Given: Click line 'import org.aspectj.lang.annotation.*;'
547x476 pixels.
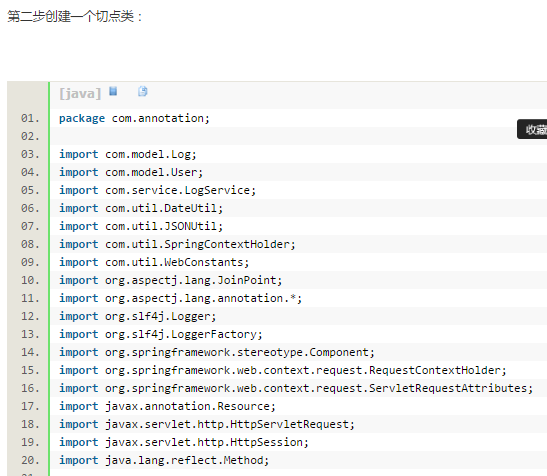Looking at the screenshot, I should pyautogui.click(x=180, y=298).
